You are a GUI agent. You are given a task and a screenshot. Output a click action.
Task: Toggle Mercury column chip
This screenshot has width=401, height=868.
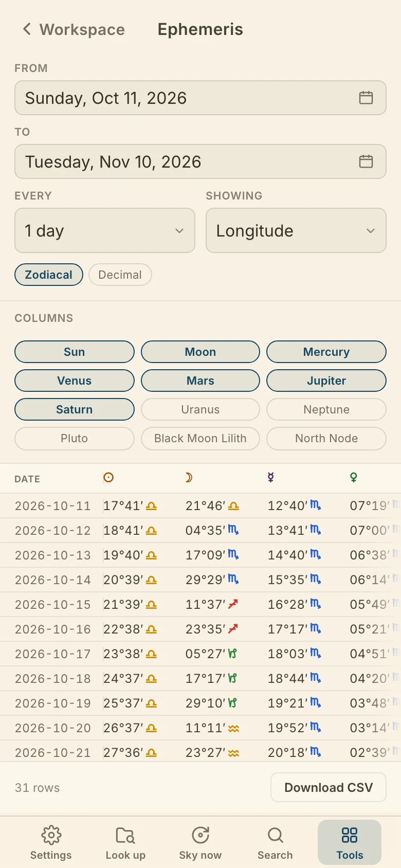coord(326,352)
